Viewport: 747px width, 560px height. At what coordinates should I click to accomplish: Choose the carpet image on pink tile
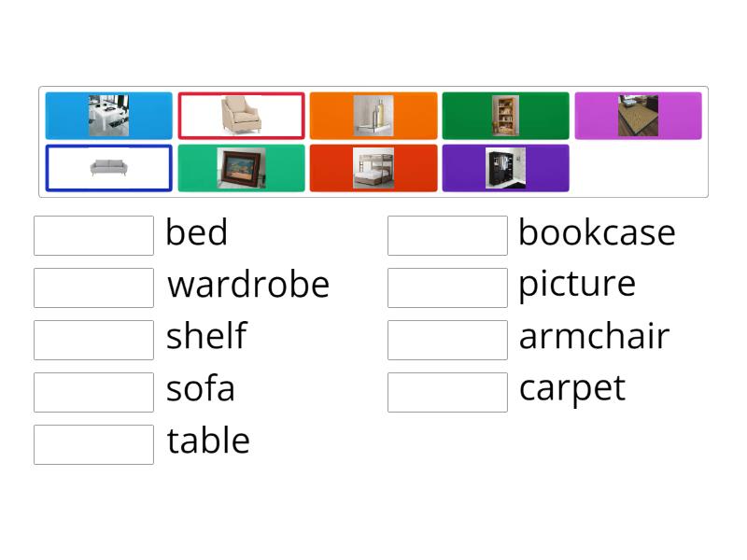click(x=638, y=116)
